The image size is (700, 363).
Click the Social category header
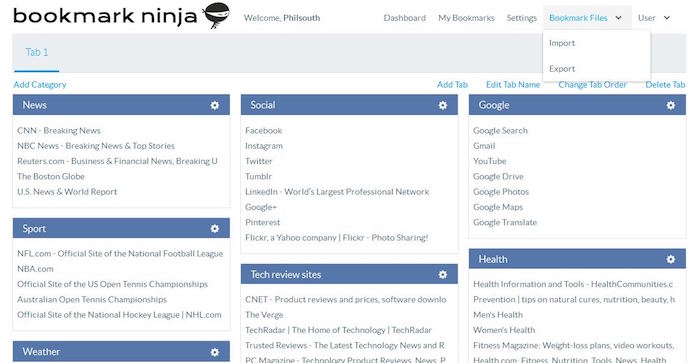349,105
